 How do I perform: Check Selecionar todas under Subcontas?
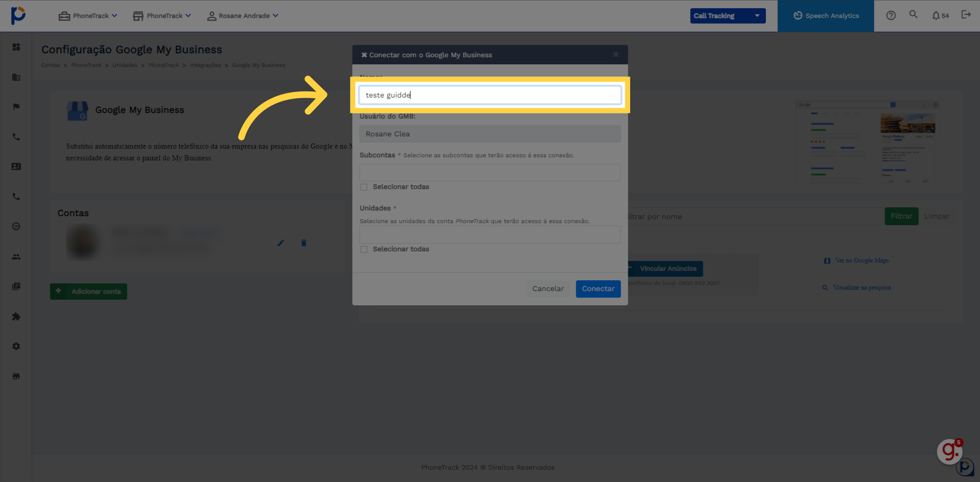364,187
